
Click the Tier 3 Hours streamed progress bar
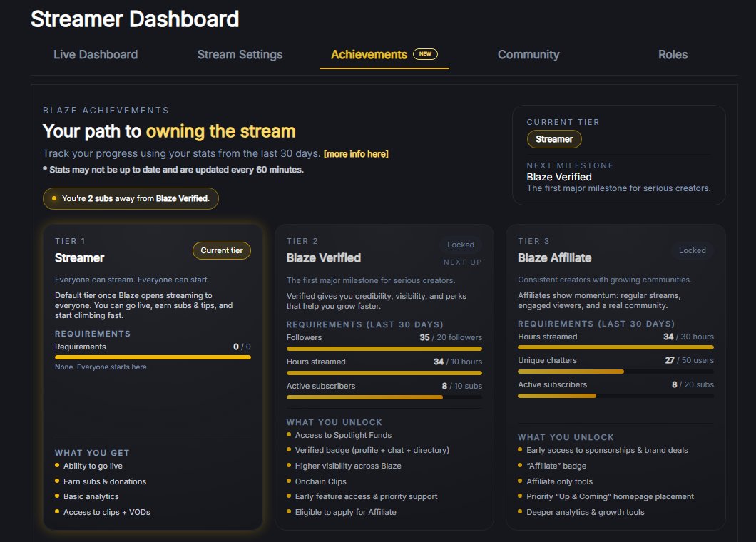615,347
